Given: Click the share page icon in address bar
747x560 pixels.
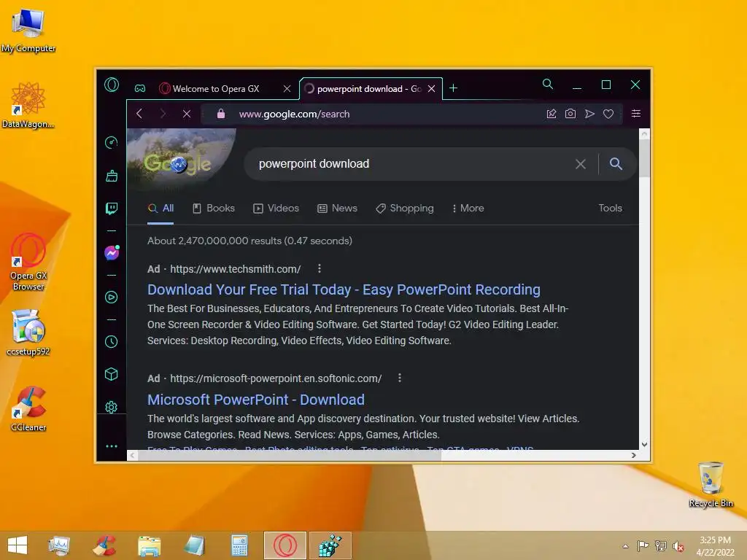Looking at the screenshot, I should click(x=551, y=113).
